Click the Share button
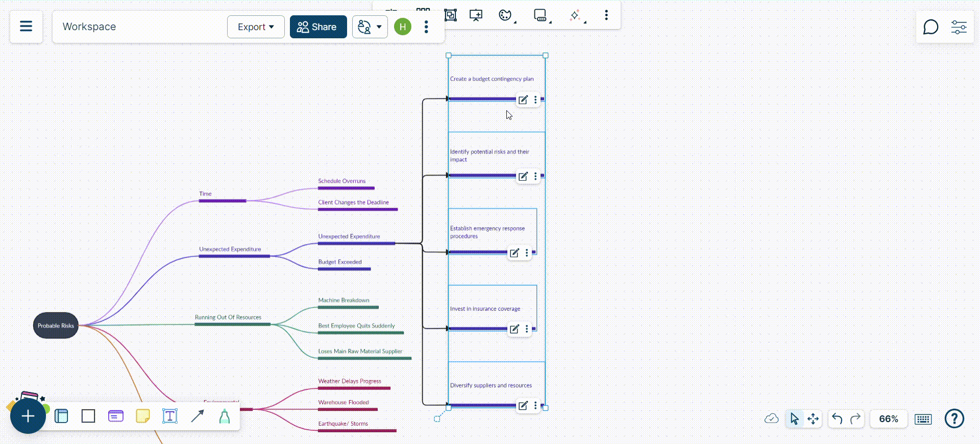 tap(318, 27)
